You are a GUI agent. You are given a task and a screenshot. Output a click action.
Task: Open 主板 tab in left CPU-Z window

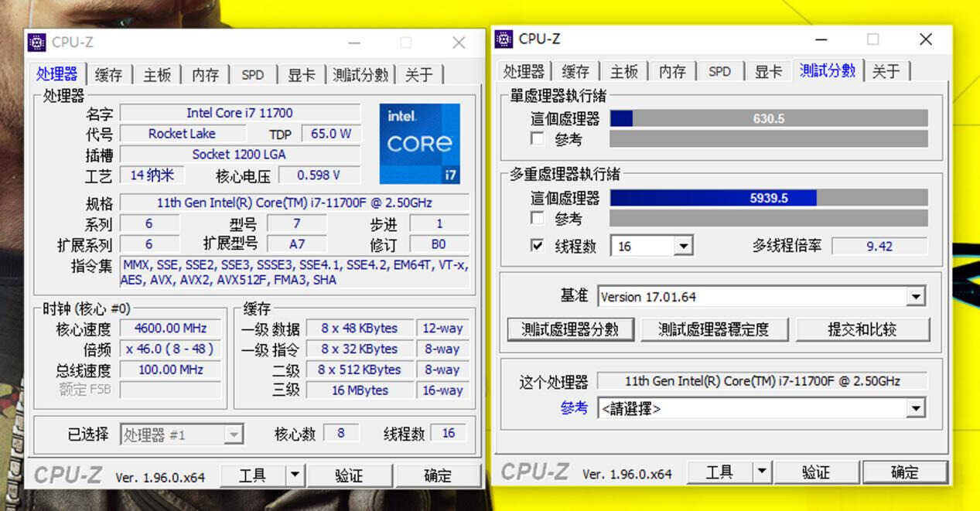pos(157,75)
